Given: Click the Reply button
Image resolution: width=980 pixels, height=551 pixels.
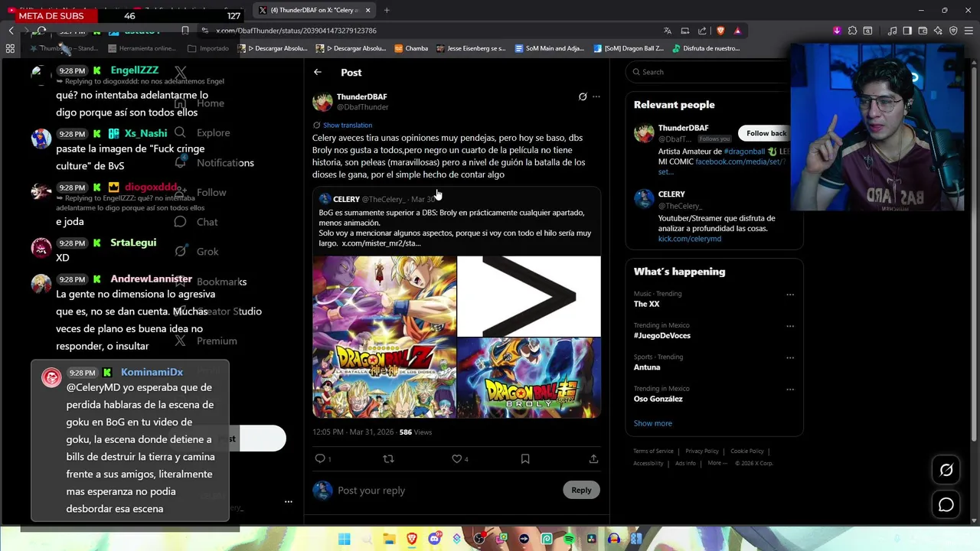Looking at the screenshot, I should pyautogui.click(x=581, y=490).
